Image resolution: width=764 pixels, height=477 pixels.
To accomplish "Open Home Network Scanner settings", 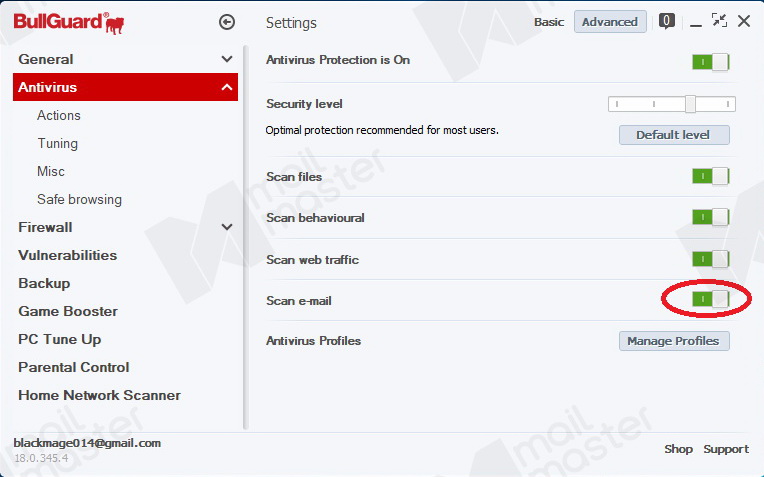I will click(99, 395).
